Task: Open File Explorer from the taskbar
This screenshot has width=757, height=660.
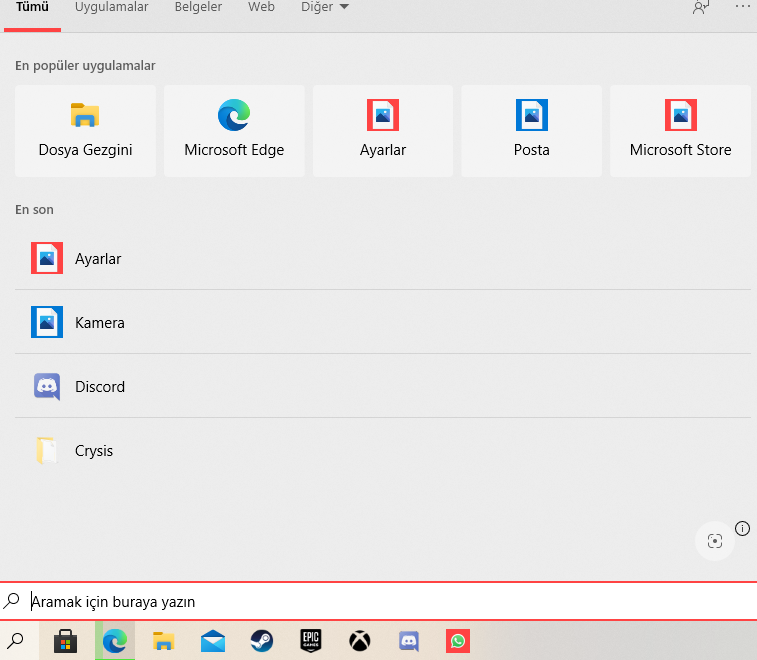Action: point(164,641)
